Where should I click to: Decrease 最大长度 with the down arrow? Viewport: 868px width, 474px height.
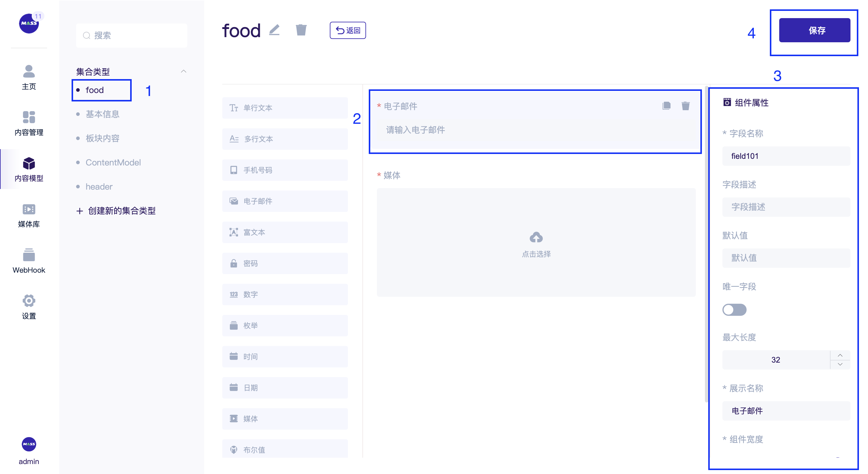point(840,364)
